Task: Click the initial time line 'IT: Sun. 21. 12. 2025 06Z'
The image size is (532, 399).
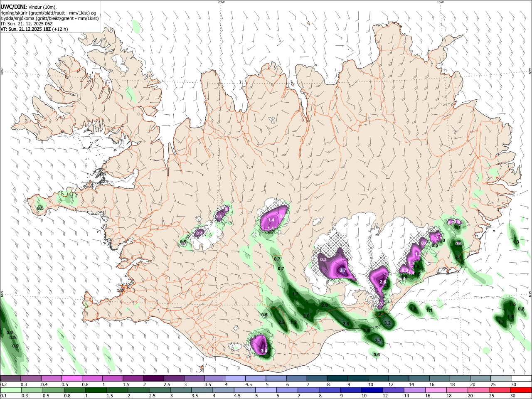Action: click(x=26, y=24)
